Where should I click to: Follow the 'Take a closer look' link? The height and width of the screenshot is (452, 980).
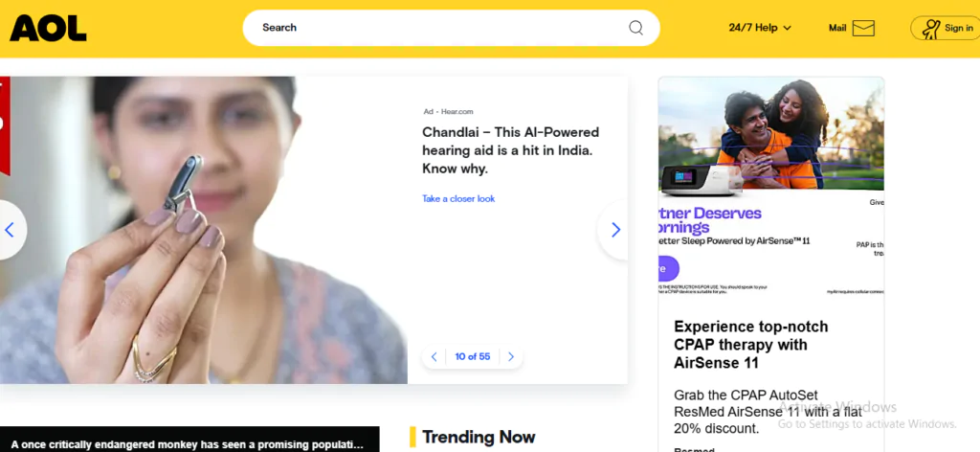[x=458, y=198]
